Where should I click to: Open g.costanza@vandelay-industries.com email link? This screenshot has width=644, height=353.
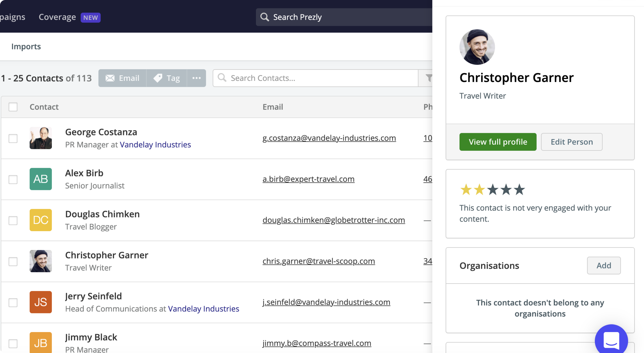[x=329, y=138]
